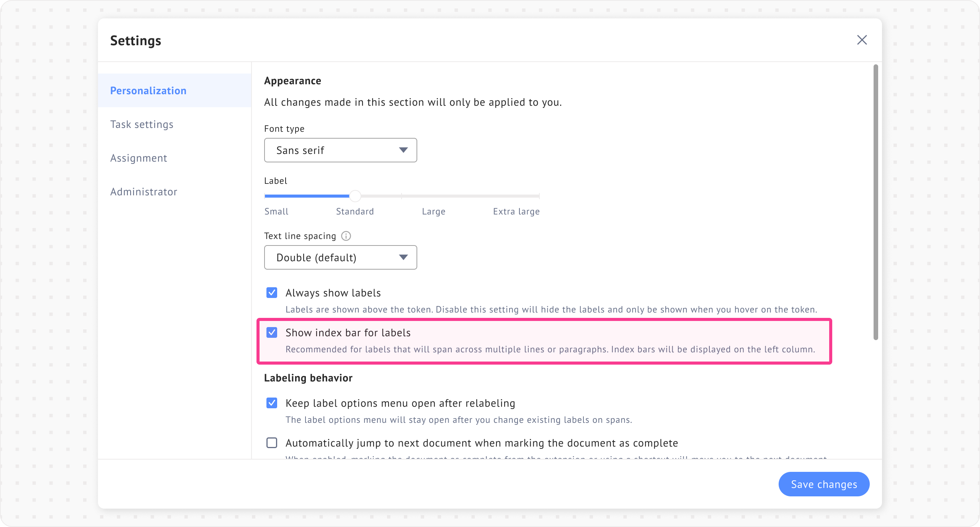Click the Label size slider handle
This screenshot has width=980, height=527.
tap(355, 196)
